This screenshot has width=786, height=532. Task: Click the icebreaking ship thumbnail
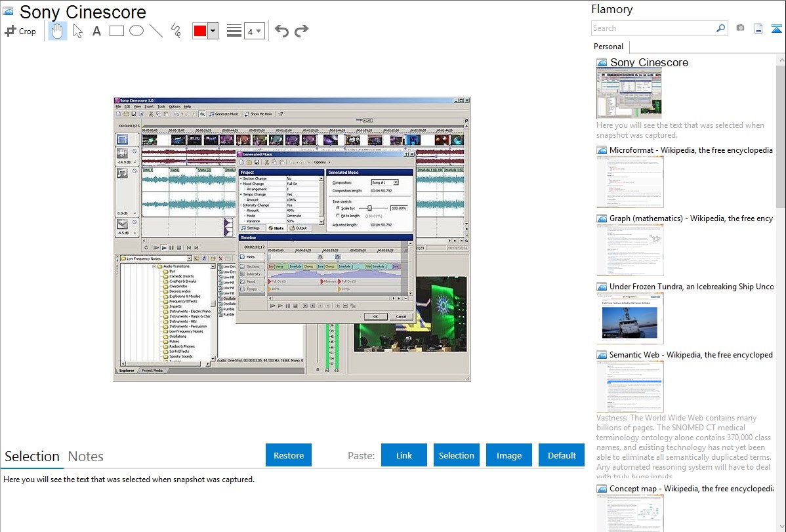[630, 318]
